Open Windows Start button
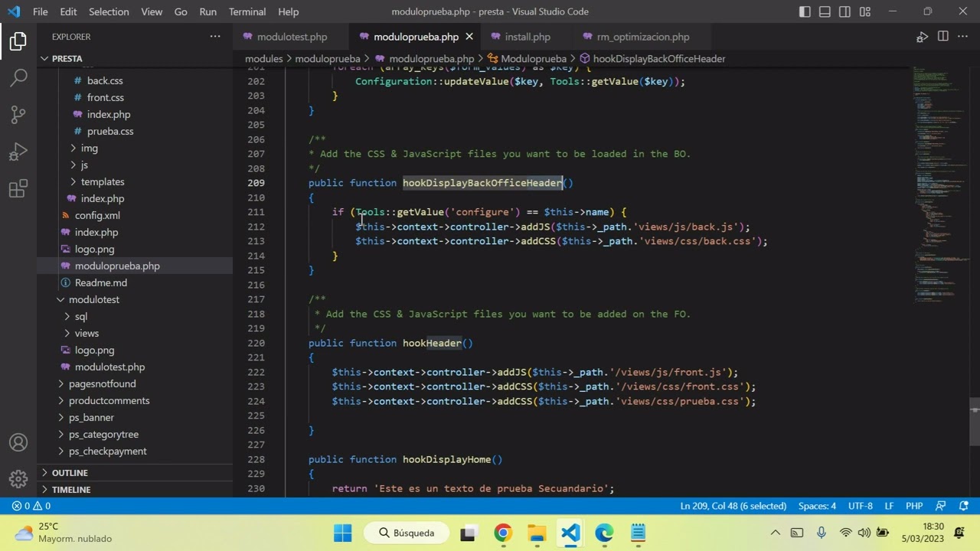Image resolution: width=980 pixels, height=551 pixels. tap(343, 533)
